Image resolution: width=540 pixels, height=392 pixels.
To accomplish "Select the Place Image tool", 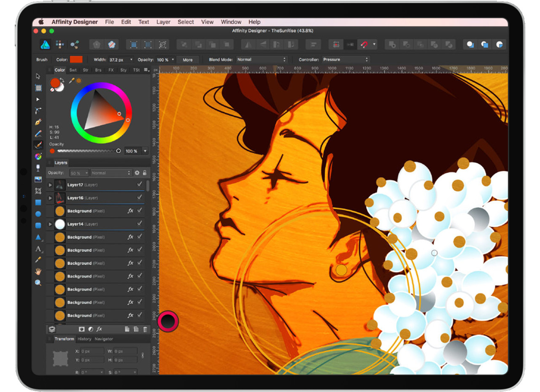I will tap(38, 179).
